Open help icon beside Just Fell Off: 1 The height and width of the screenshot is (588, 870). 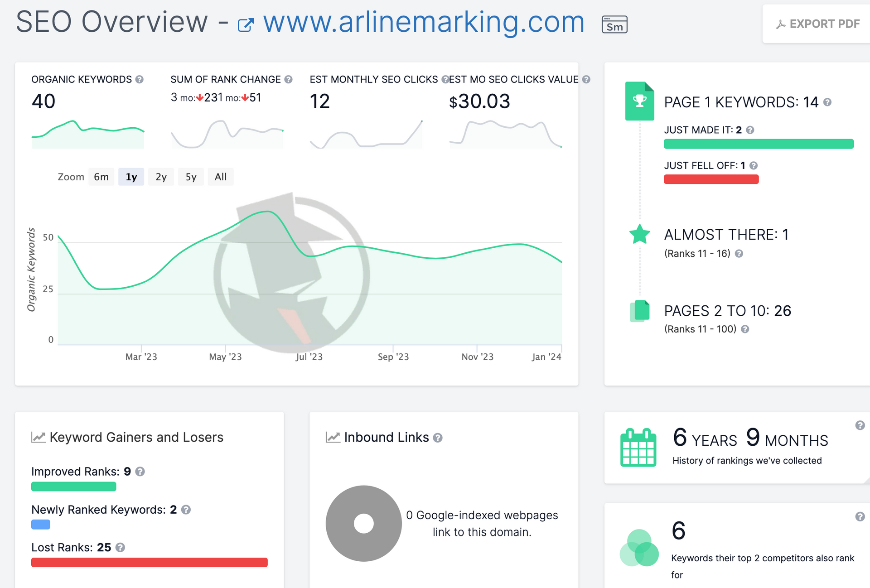coord(754,165)
